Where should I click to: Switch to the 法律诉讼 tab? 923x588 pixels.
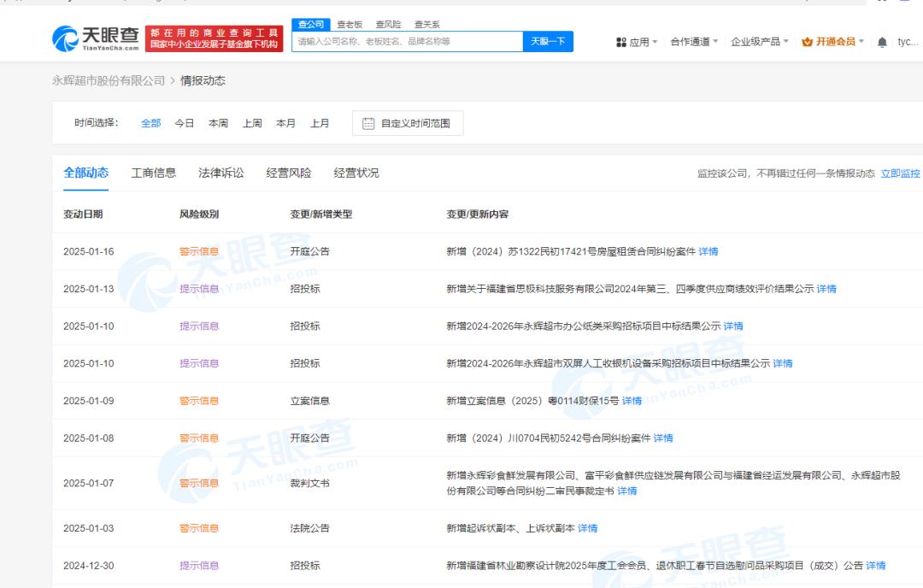(221, 173)
